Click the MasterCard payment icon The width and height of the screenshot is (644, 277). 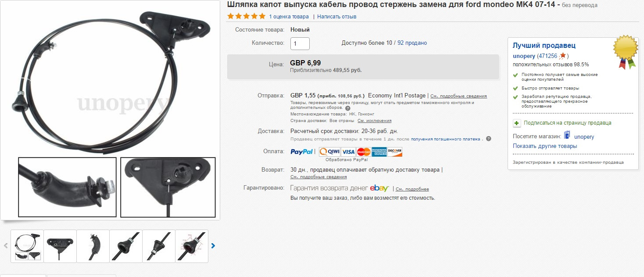pyautogui.click(x=363, y=152)
